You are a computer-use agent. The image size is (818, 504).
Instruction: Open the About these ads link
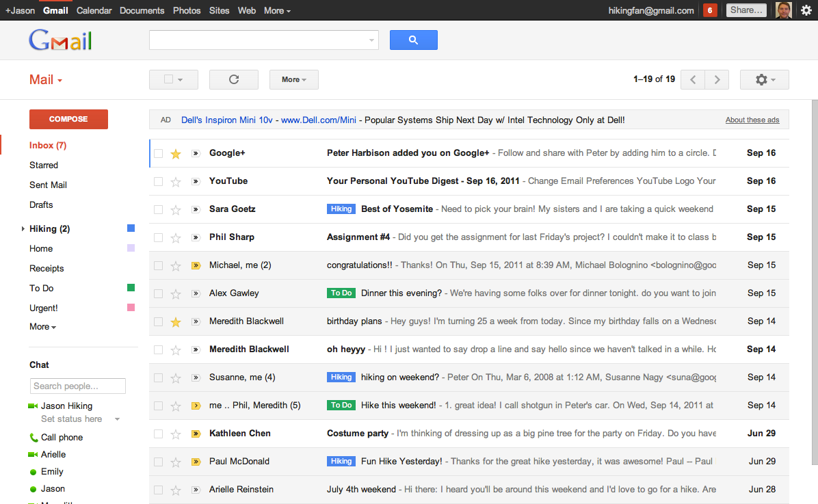pos(752,120)
